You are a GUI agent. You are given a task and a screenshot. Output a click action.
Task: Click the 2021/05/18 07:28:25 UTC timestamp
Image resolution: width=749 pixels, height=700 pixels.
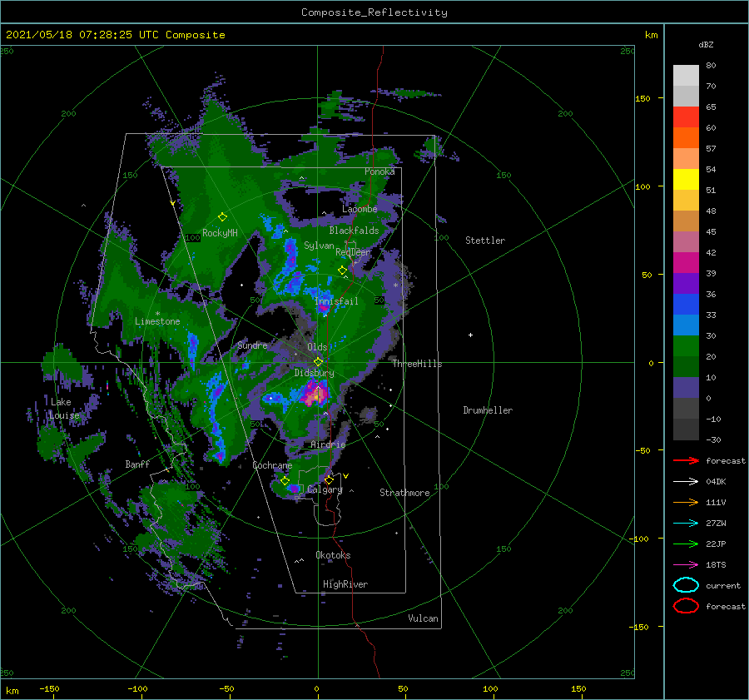(x=115, y=35)
